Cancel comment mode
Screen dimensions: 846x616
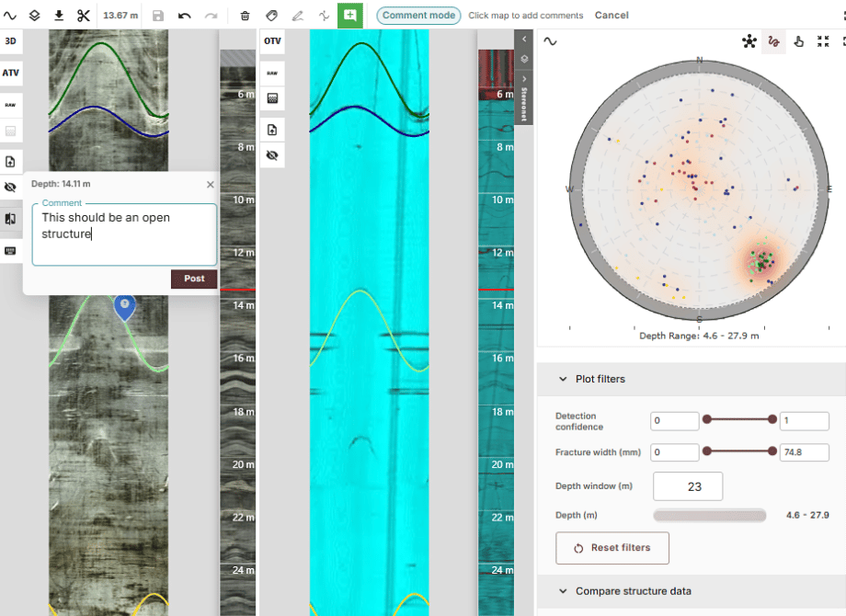[612, 15]
